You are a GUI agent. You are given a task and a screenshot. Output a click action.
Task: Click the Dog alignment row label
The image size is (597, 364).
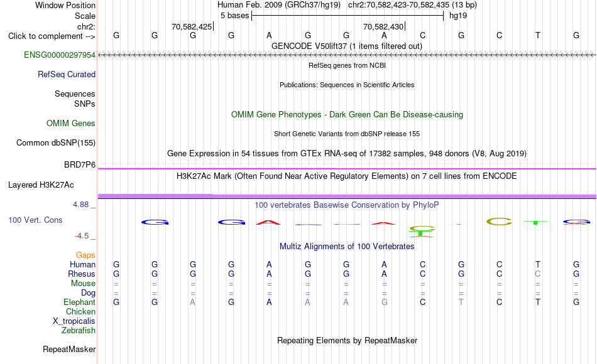tap(88, 293)
